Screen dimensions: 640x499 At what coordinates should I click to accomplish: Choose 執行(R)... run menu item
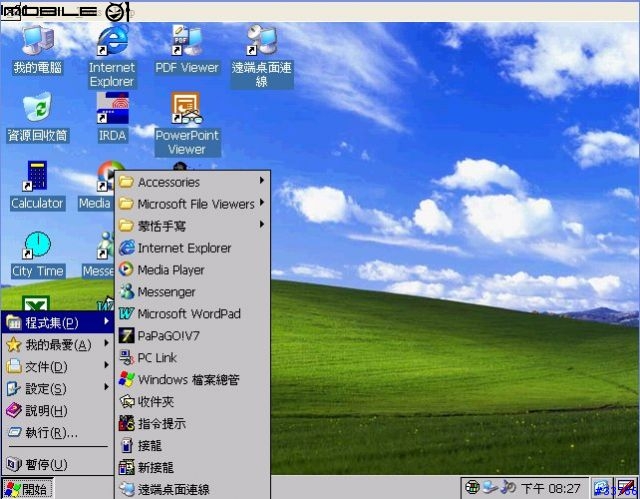click(58, 432)
